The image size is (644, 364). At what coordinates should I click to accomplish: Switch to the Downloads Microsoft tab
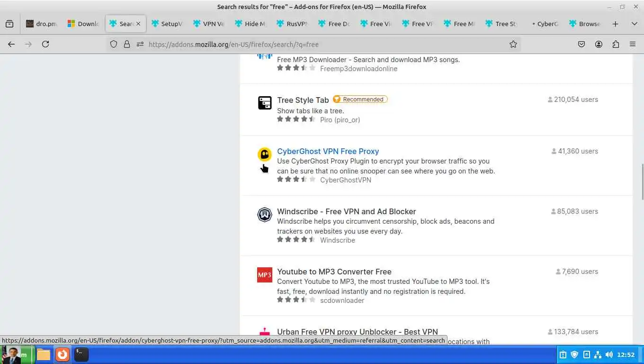coord(83,24)
